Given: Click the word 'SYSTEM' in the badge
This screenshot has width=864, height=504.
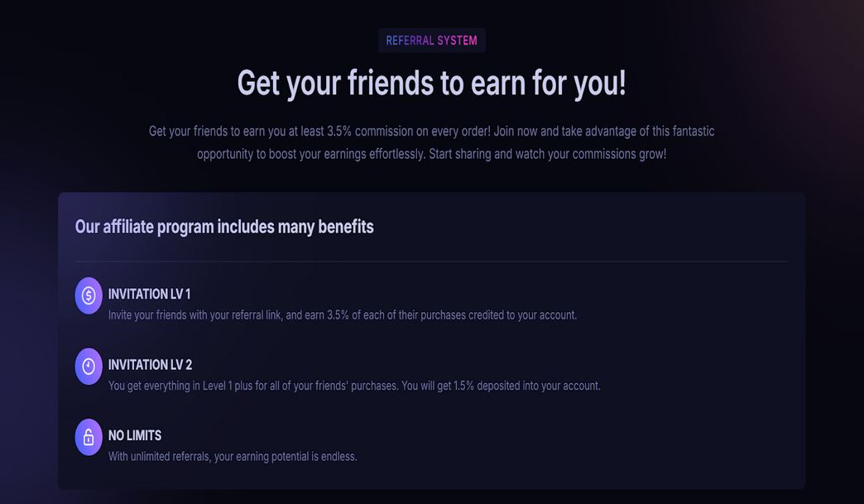Looking at the screenshot, I should [458, 41].
